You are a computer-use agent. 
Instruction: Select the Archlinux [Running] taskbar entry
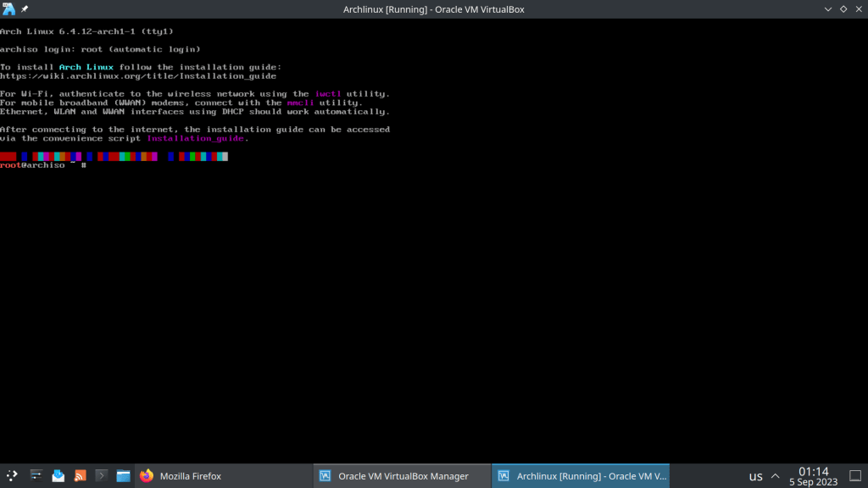(x=581, y=476)
